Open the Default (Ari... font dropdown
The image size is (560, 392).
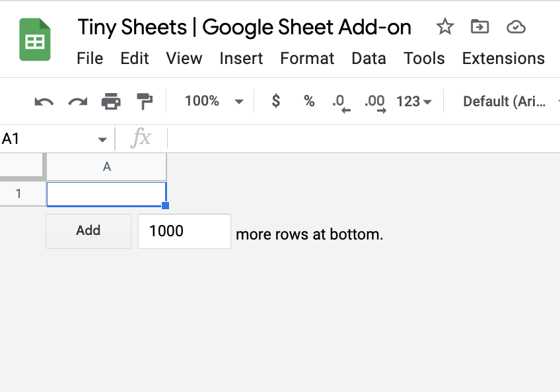(510, 102)
